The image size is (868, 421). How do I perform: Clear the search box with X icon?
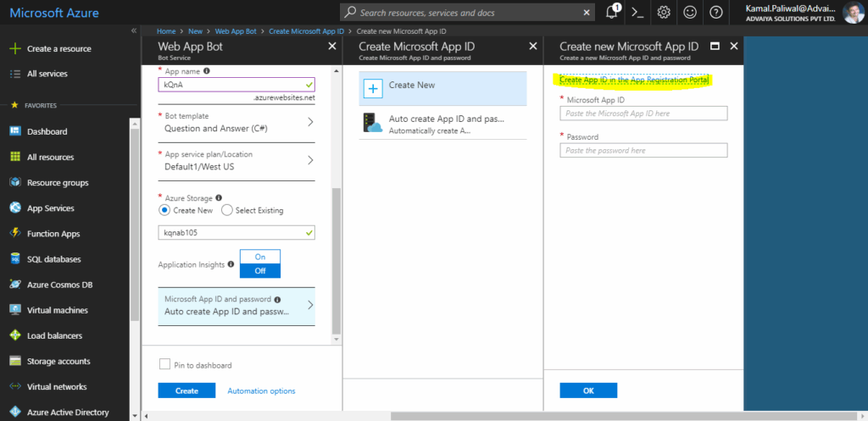click(x=587, y=12)
